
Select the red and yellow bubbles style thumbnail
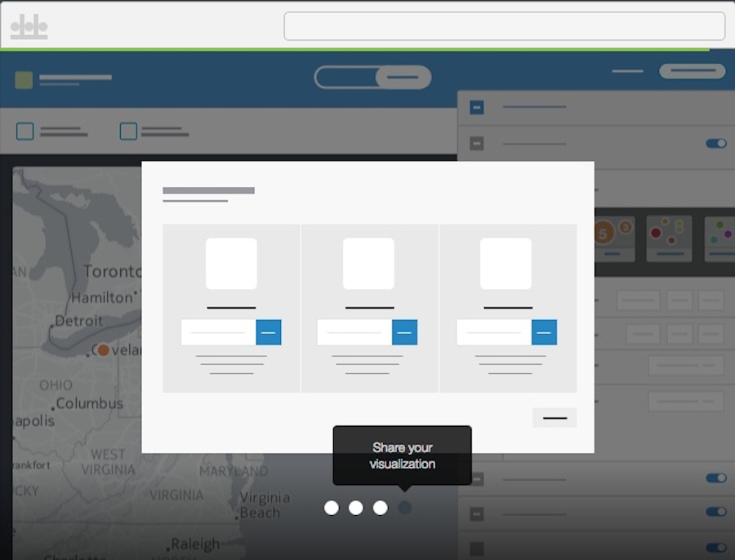point(669,238)
